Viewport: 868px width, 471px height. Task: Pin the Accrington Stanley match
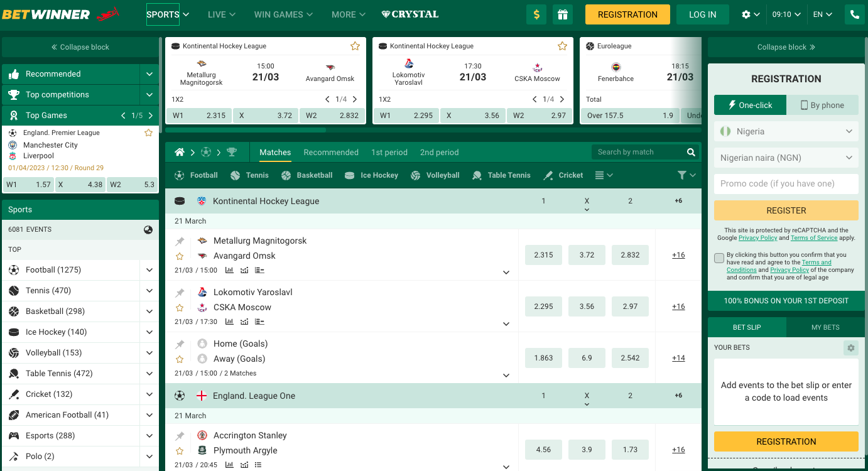(180, 436)
